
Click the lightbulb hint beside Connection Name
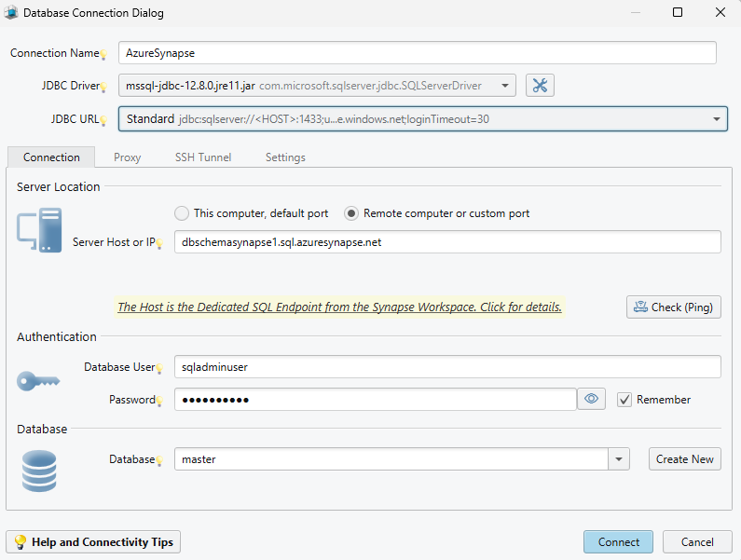(104, 56)
